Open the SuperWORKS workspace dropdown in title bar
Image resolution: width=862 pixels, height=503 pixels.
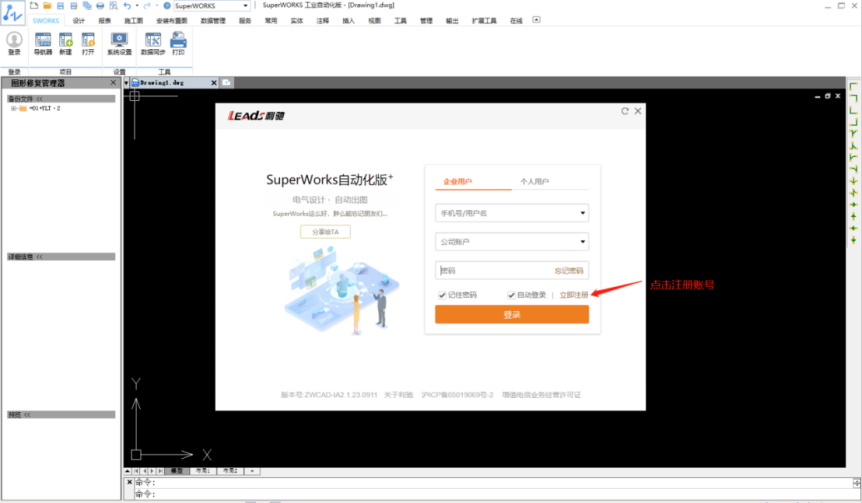[x=246, y=6]
